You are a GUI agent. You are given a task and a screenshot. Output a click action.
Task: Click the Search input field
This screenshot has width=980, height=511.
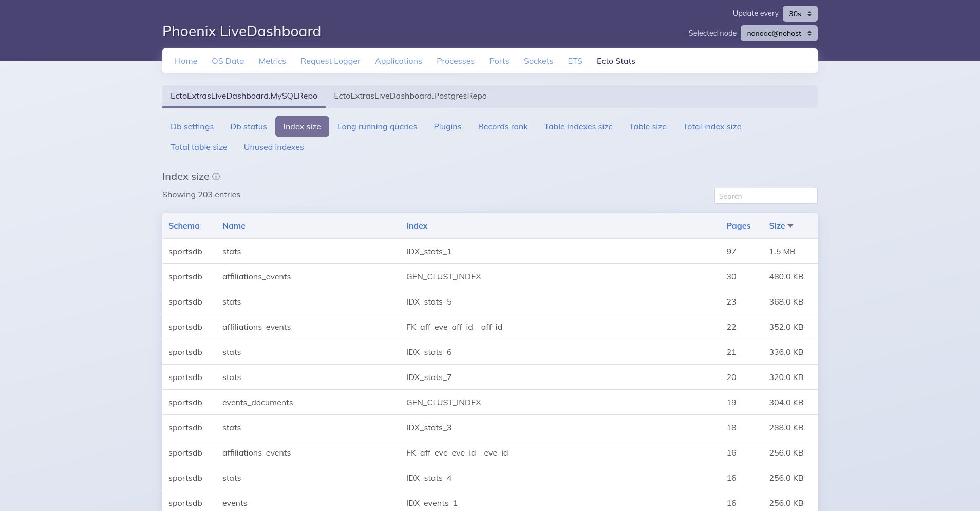coord(765,196)
